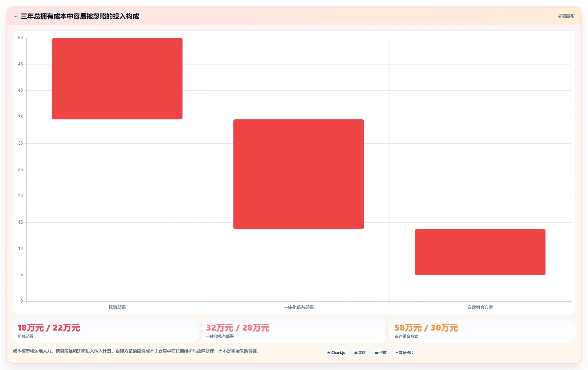Click the red bar for 自建组合方案
This screenshot has height=370, width=588.
click(480, 252)
